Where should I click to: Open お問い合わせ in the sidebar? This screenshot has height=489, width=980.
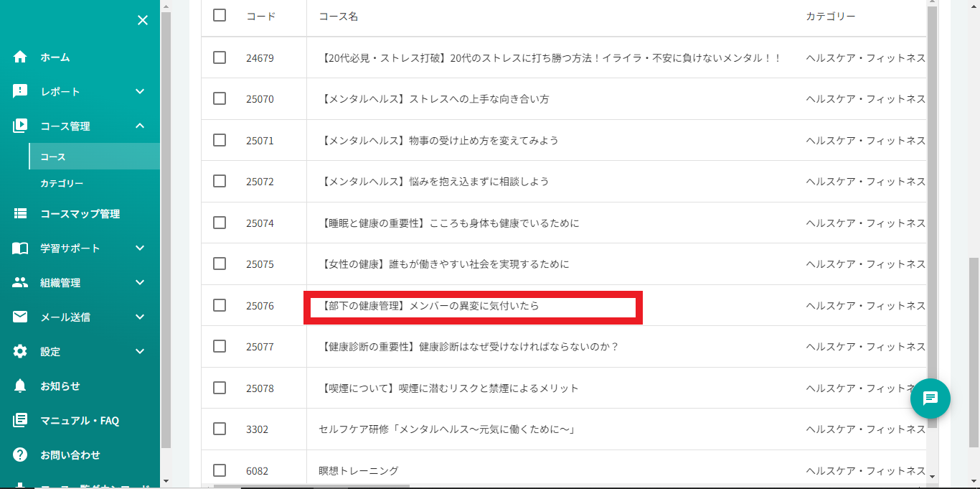pyautogui.click(x=70, y=455)
